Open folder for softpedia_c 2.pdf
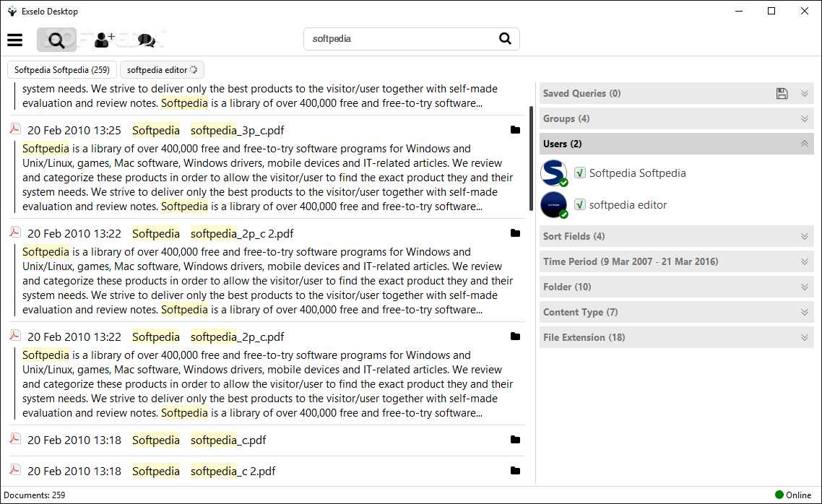Viewport: 822px width, 504px height. pyautogui.click(x=515, y=471)
